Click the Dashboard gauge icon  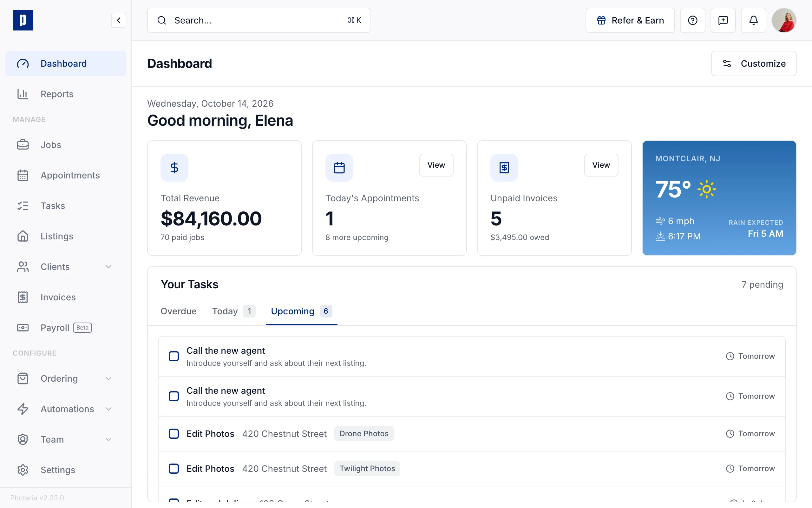23,63
